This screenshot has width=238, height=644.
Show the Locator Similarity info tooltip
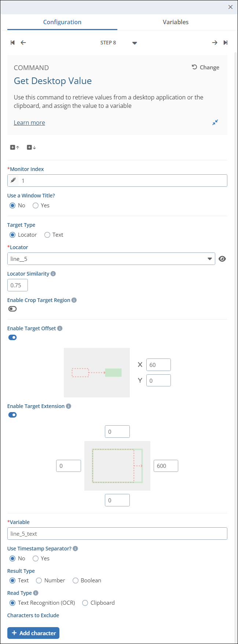(53, 274)
